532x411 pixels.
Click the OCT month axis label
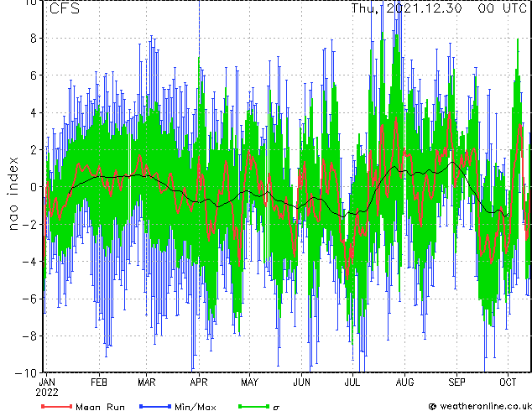508,382
